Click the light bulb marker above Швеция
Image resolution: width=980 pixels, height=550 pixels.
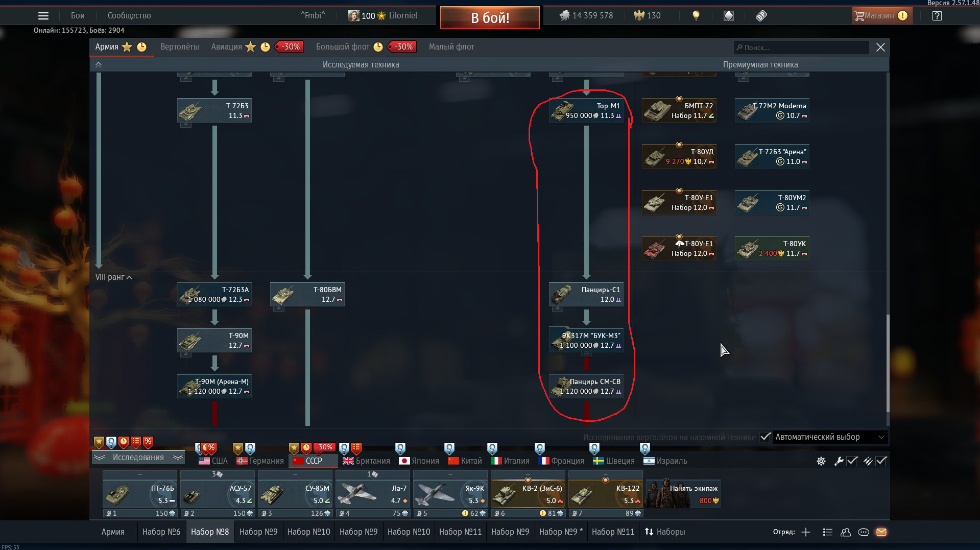point(594,448)
